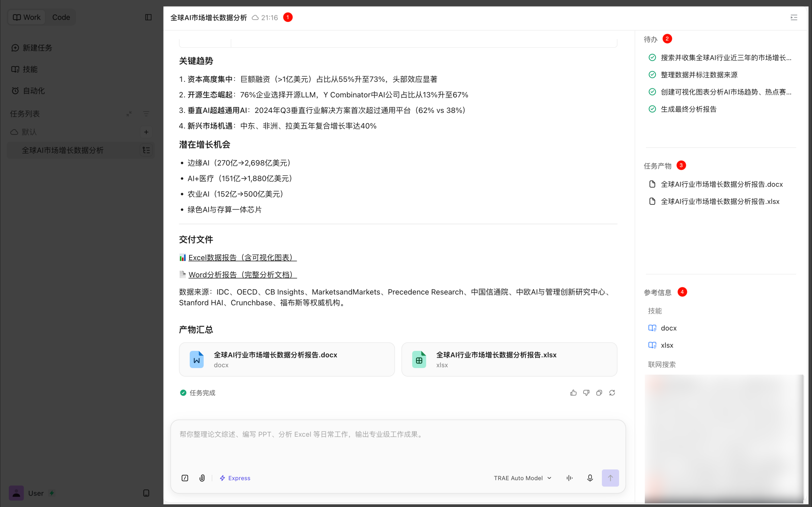The image size is (812, 507).
Task: Send the message with the arrow button
Action: [x=610, y=478]
